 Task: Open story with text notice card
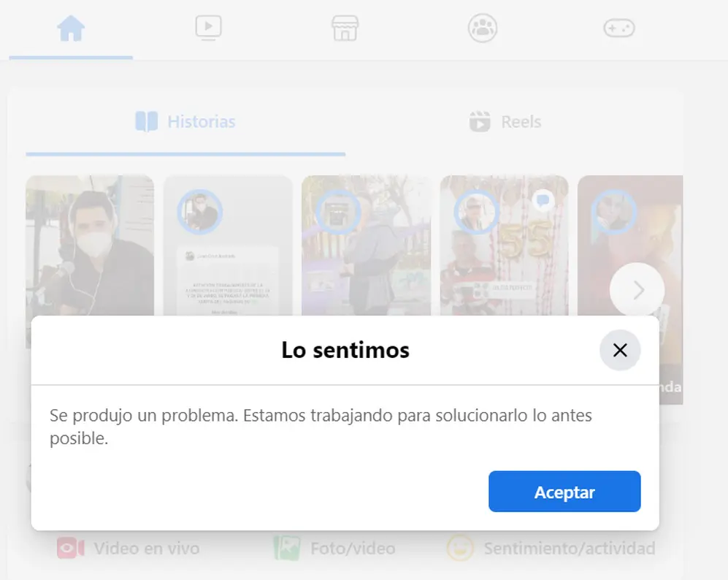[x=228, y=245]
